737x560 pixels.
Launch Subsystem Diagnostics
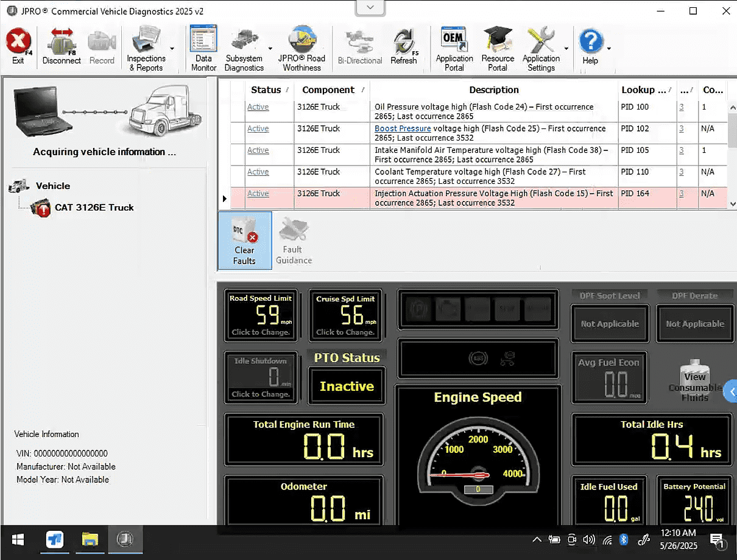(244, 47)
